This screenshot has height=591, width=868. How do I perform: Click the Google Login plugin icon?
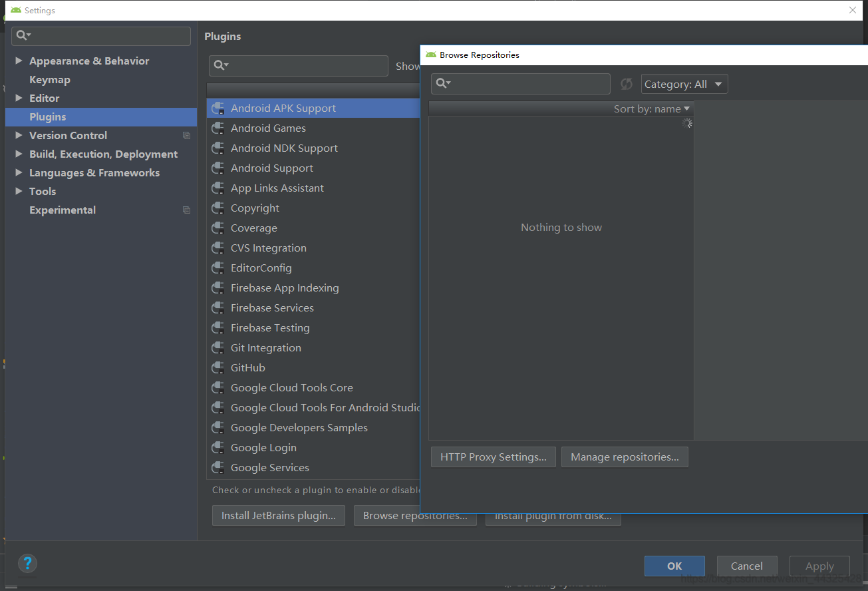point(217,448)
